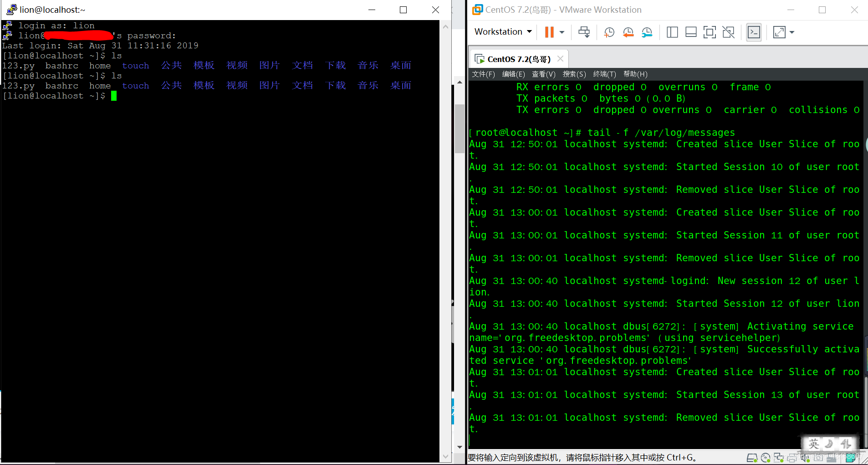Click the moon icon in IME bar

tap(830, 444)
